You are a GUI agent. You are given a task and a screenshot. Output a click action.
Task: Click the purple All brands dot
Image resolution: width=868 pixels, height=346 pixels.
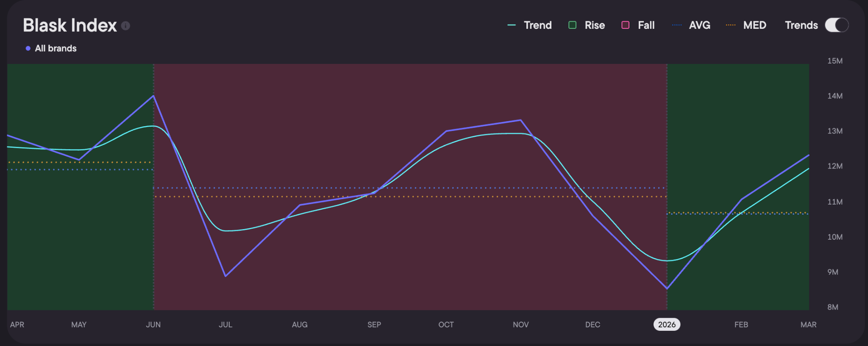click(x=28, y=48)
